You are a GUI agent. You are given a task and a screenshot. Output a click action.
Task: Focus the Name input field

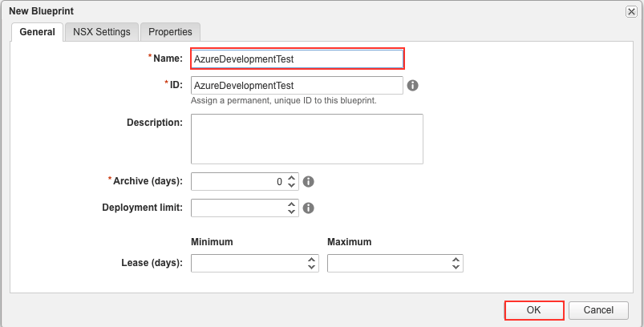tap(298, 59)
